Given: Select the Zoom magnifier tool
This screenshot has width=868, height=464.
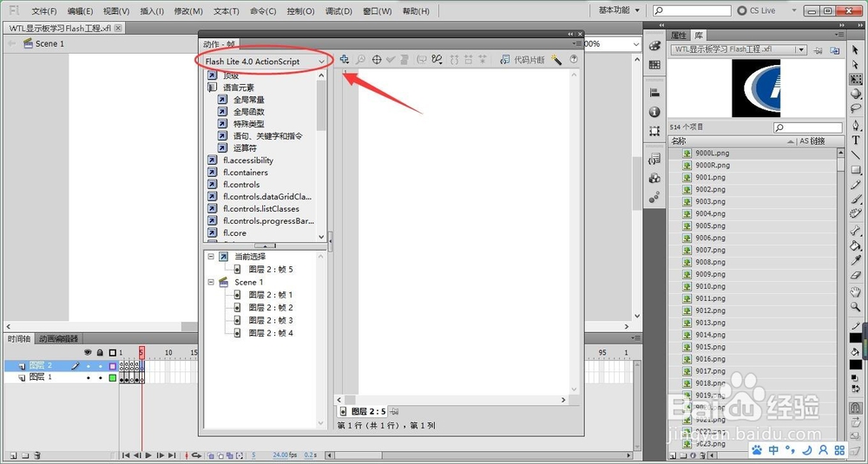Looking at the screenshot, I should coord(856,306).
